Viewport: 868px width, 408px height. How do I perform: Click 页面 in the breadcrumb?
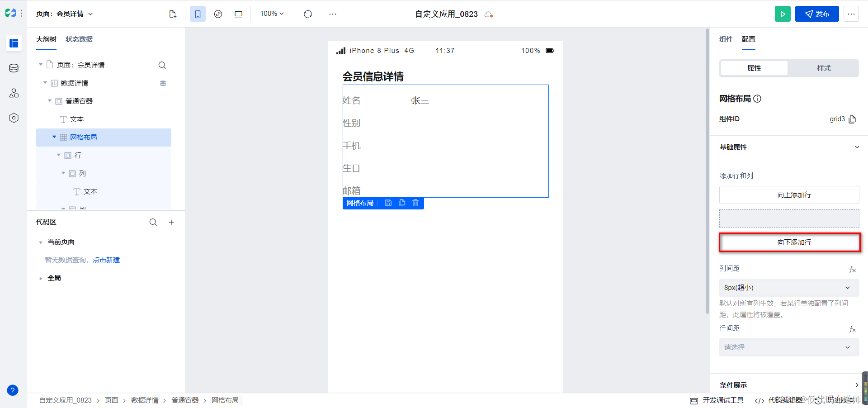coord(112,400)
